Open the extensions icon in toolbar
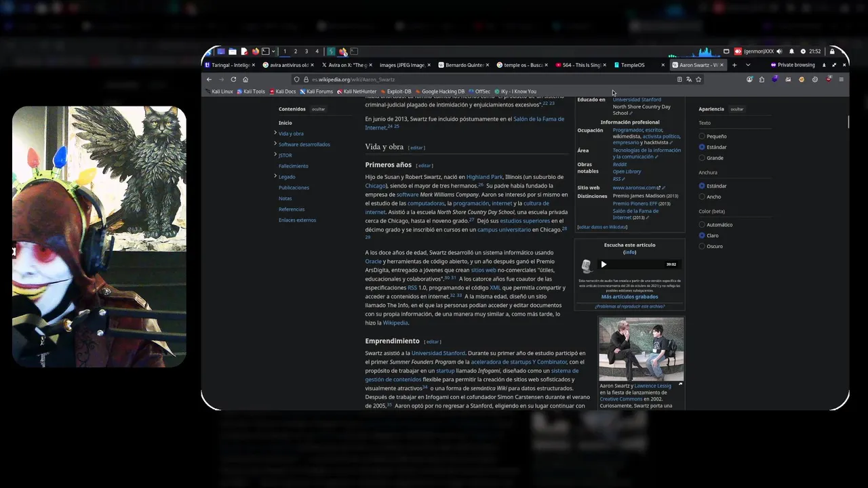This screenshot has width=868, height=488. pos(762,79)
